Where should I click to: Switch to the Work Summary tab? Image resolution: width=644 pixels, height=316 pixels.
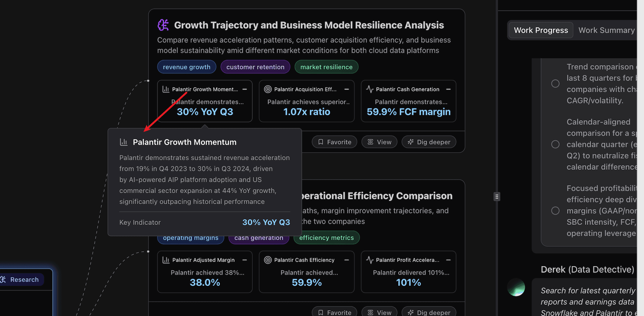click(x=606, y=30)
